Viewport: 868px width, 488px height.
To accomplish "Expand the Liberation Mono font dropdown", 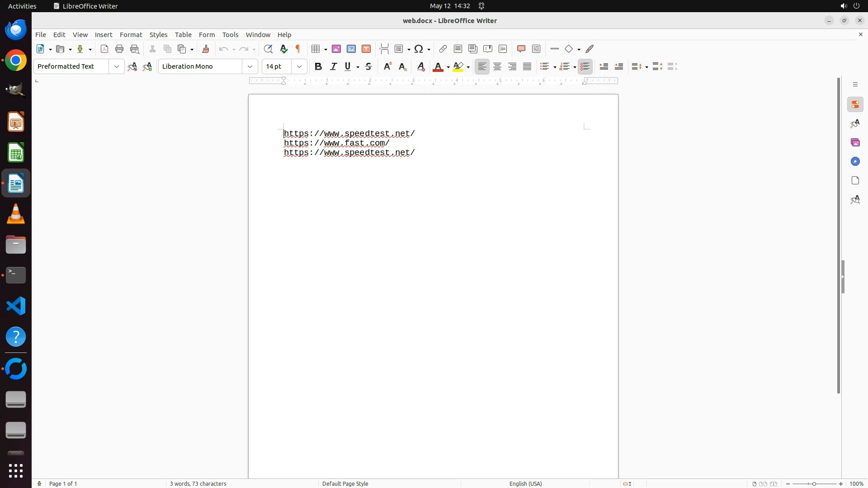I will 250,67.
